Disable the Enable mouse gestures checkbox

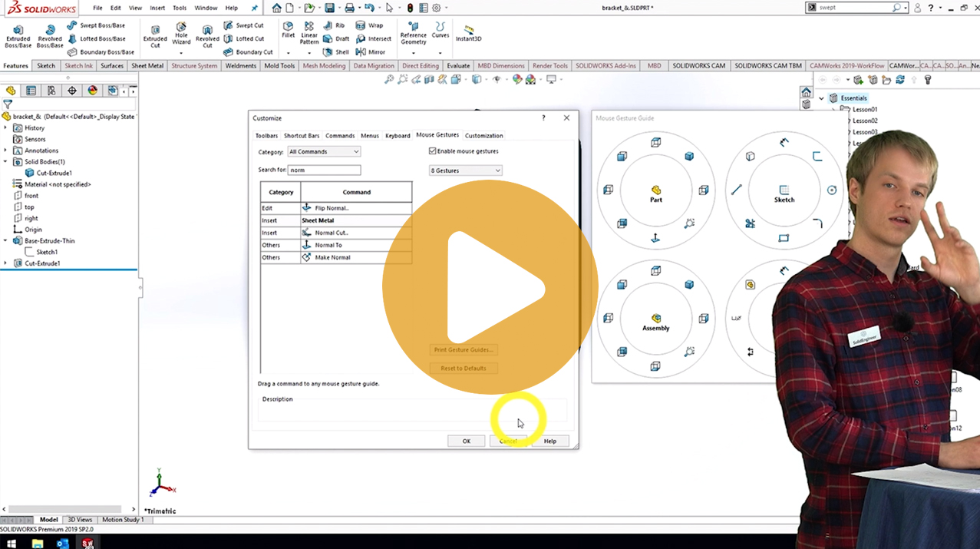click(x=433, y=151)
